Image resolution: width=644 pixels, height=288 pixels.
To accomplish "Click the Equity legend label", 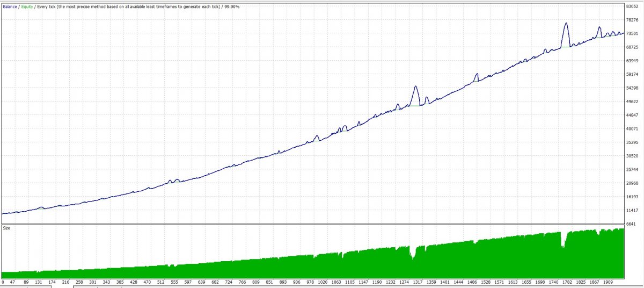I will [27, 6].
